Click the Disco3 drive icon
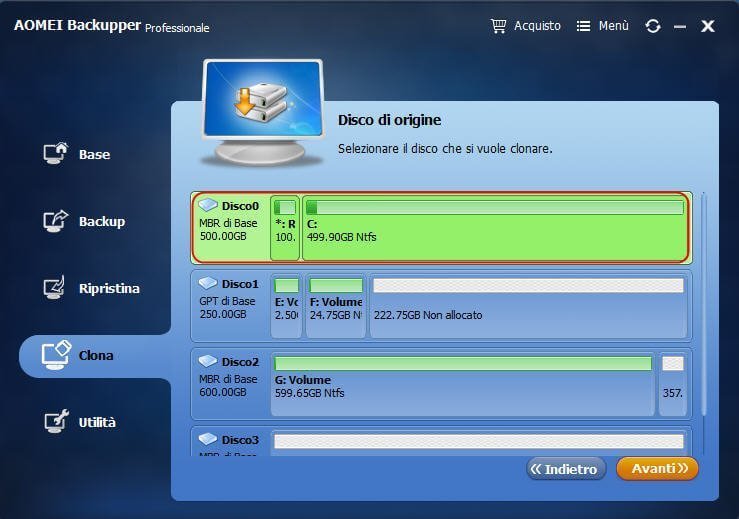The height and width of the screenshot is (519, 739). tap(208, 439)
